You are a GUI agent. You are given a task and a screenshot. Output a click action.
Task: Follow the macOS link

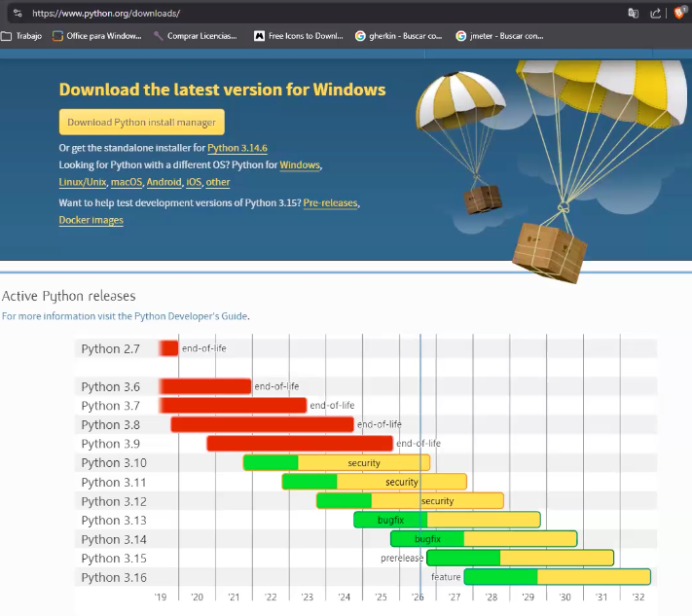pyautogui.click(x=127, y=182)
